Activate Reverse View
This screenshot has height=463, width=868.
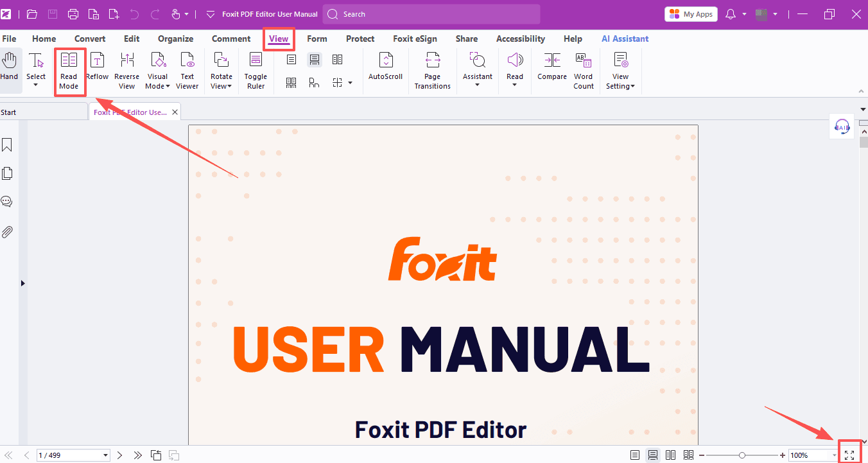coord(126,71)
